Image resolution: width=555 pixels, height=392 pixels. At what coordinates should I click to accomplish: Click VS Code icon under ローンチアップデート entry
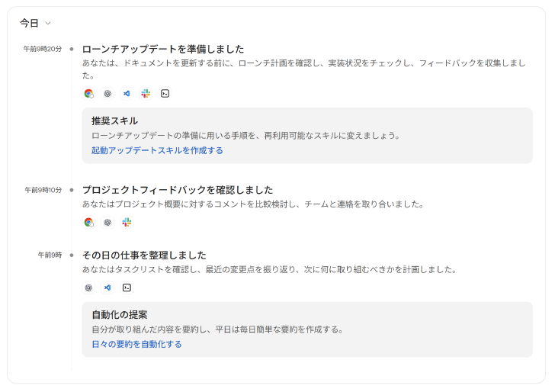tap(127, 94)
